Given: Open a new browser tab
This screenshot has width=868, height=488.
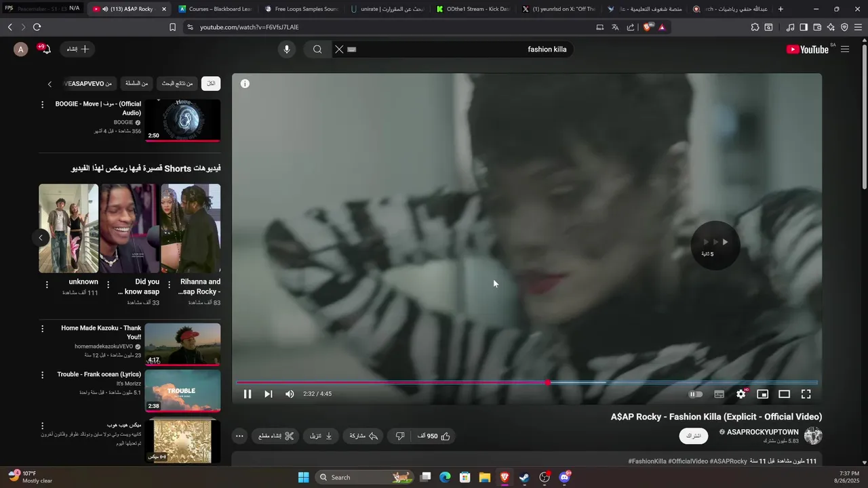Looking at the screenshot, I should tap(781, 9).
